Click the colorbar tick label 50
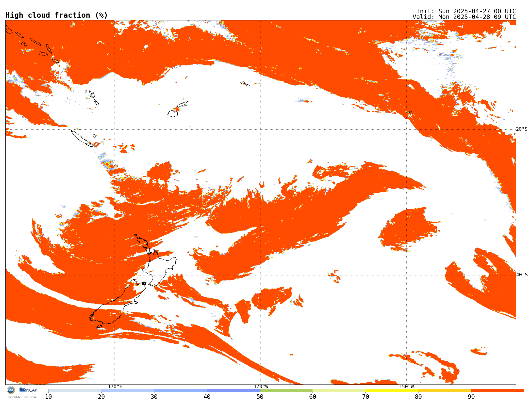 [x=260, y=397]
